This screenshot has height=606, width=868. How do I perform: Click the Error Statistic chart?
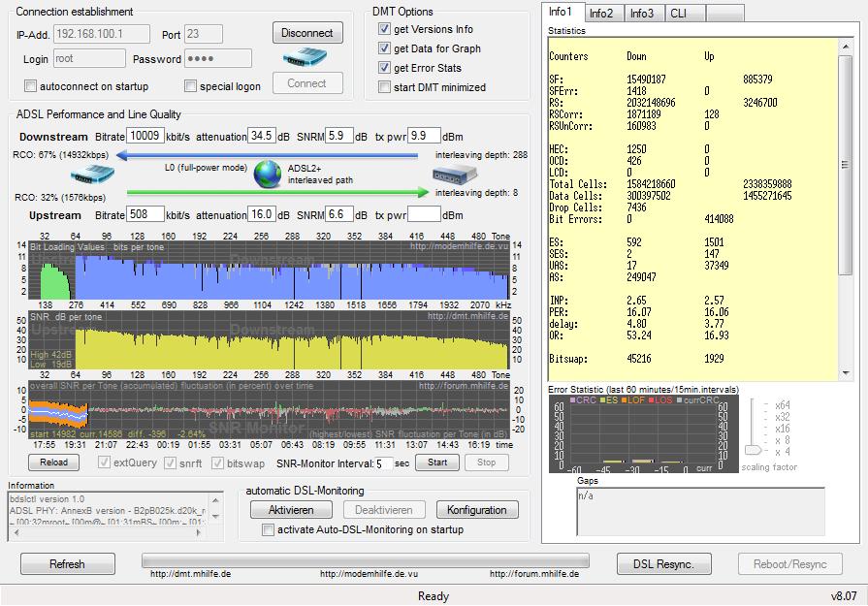(x=644, y=433)
